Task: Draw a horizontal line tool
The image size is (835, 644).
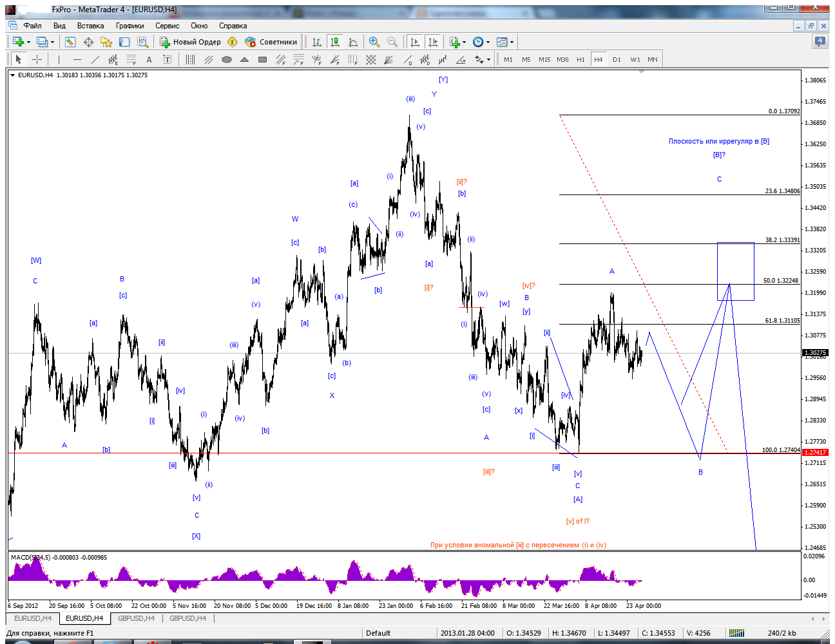Action: (77, 59)
